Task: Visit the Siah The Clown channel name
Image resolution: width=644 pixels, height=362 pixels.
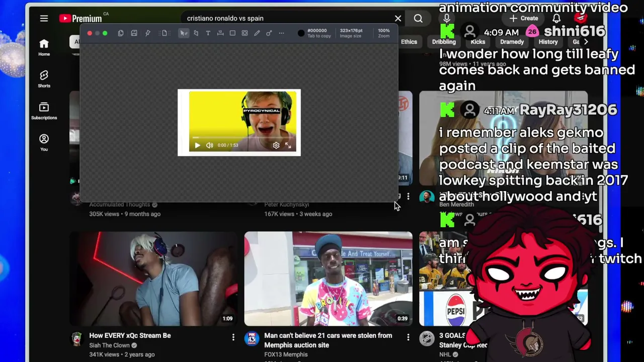Action: tap(109, 345)
